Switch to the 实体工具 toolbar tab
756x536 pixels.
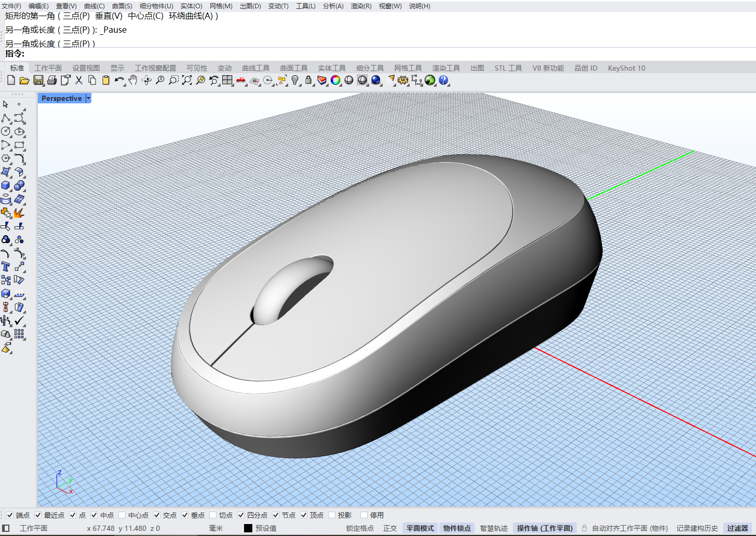coord(331,68)
